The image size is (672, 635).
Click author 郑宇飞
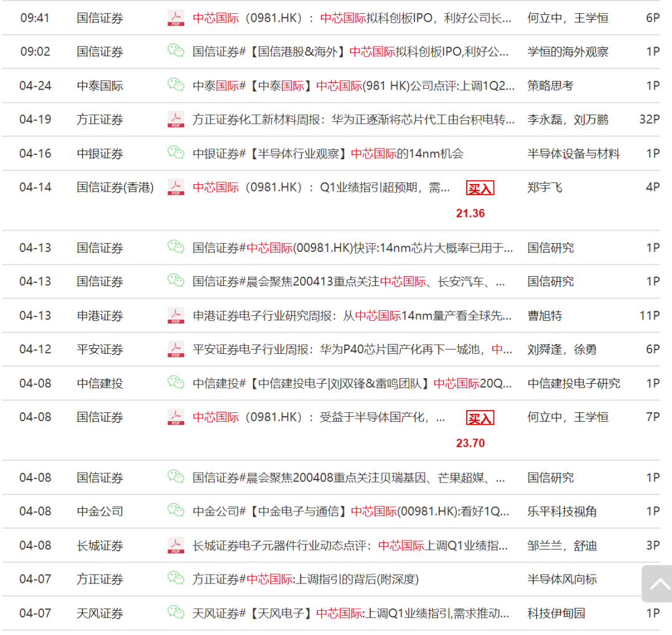pos(544,187)
